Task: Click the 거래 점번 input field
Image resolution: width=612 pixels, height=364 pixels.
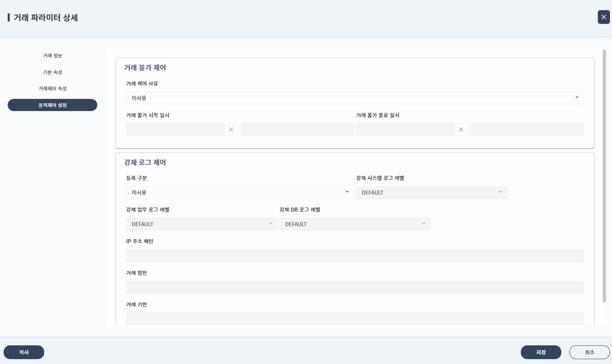Action: (354, 287)
